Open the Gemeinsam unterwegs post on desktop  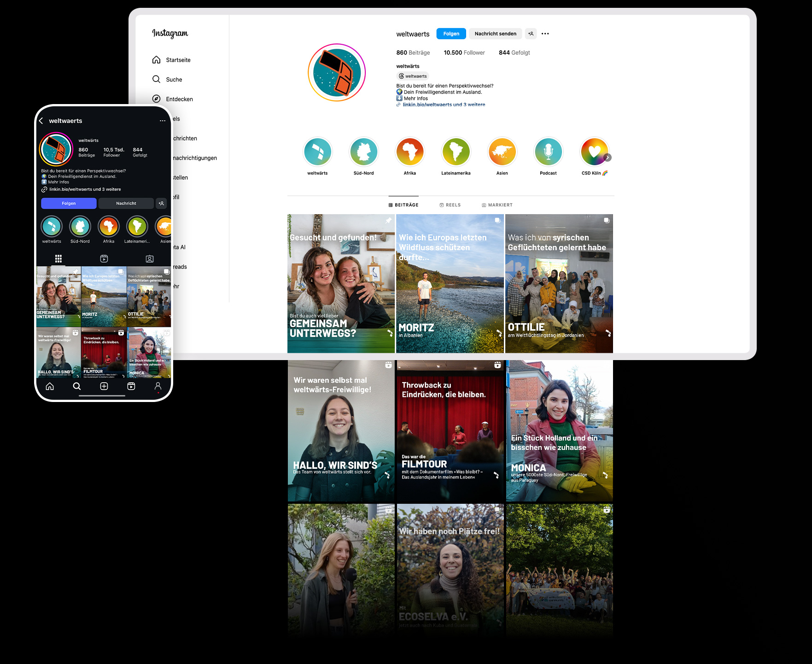coord(341,284)
